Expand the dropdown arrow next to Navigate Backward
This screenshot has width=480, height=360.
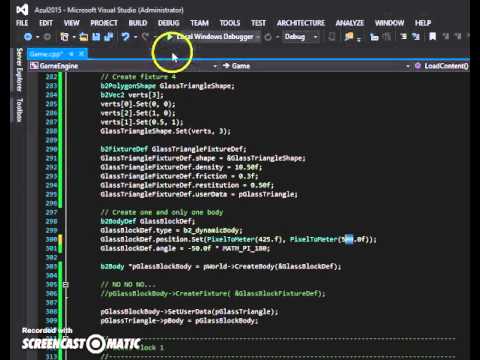coord(37,37)
